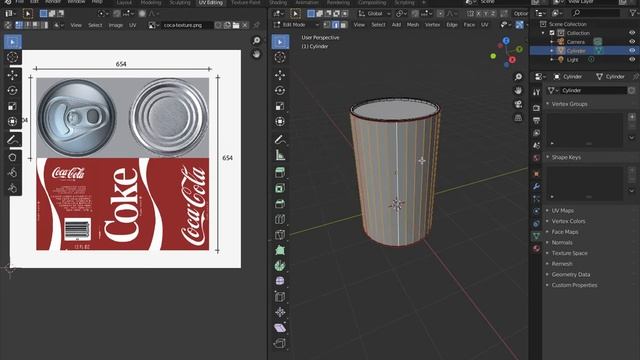Select the UV Pinch sculpt tool

point(12,188)
